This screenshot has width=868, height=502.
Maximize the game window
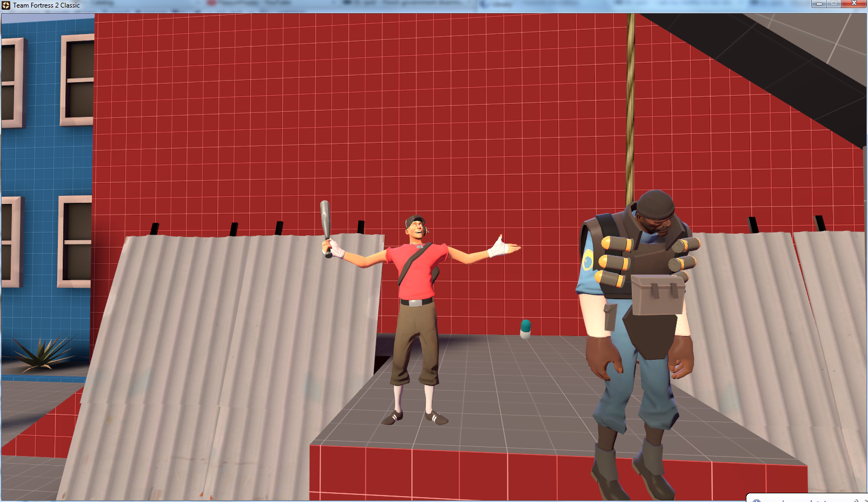[834, 4]
